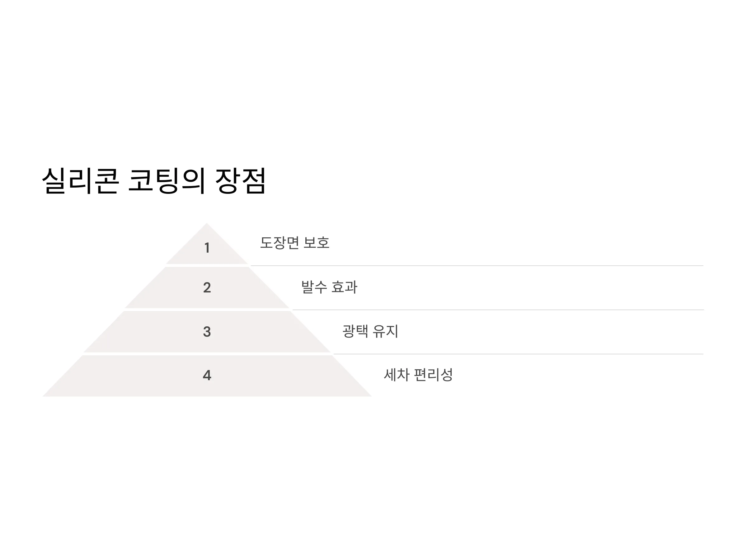
Task: Click the divider line below 도장면 보호
Action: click(477, 266)
